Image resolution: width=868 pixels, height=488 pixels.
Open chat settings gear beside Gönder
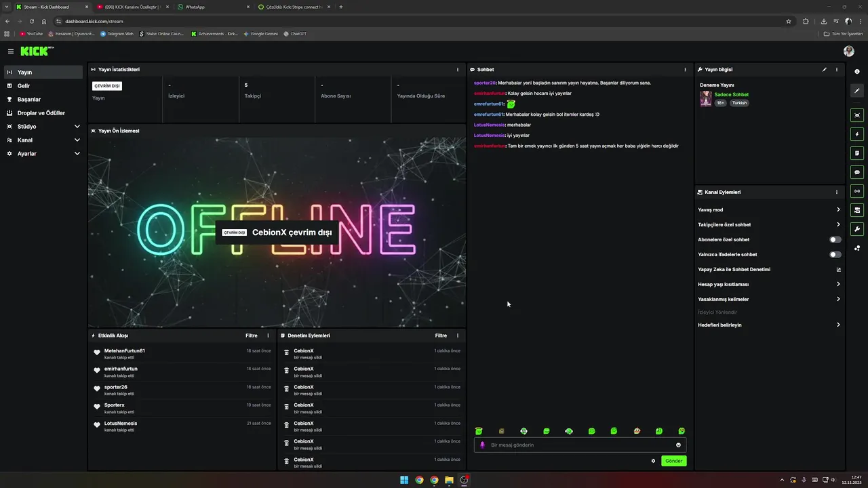(653, 461)
